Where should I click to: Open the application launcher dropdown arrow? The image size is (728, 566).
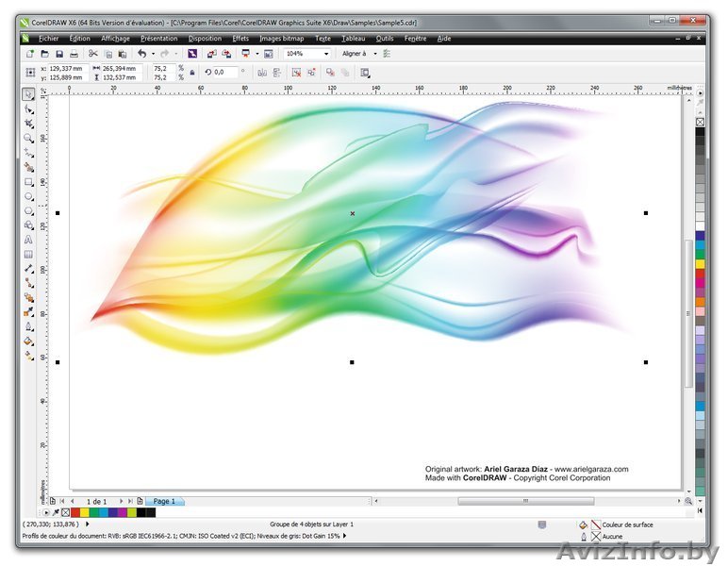(256, 54)
